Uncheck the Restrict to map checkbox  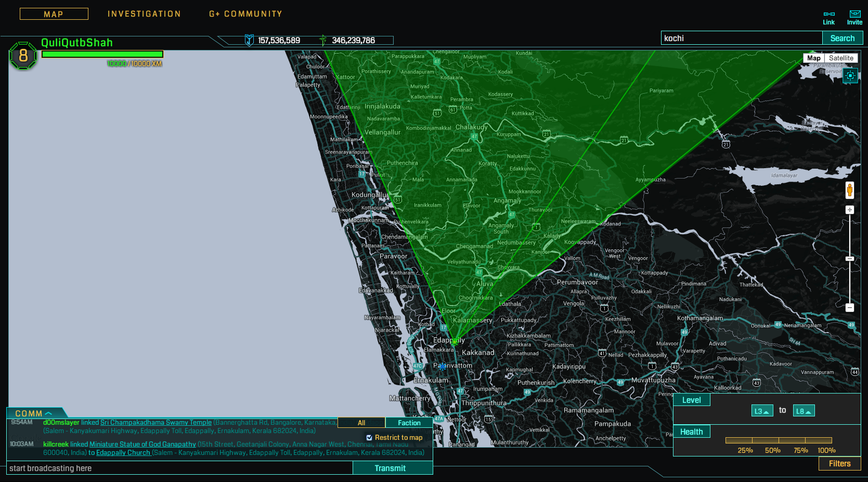369,438
